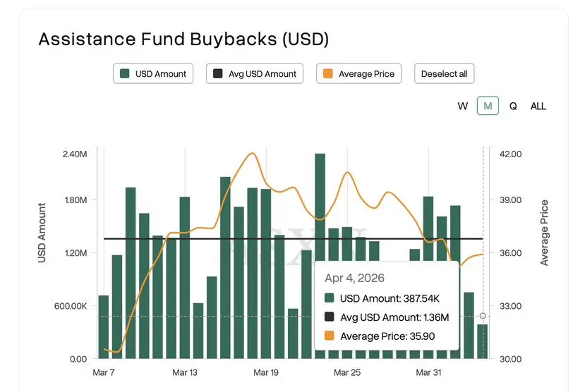Click the black Avg USD Amount swatch
This screenshot has width=585, height=392.
217,74
